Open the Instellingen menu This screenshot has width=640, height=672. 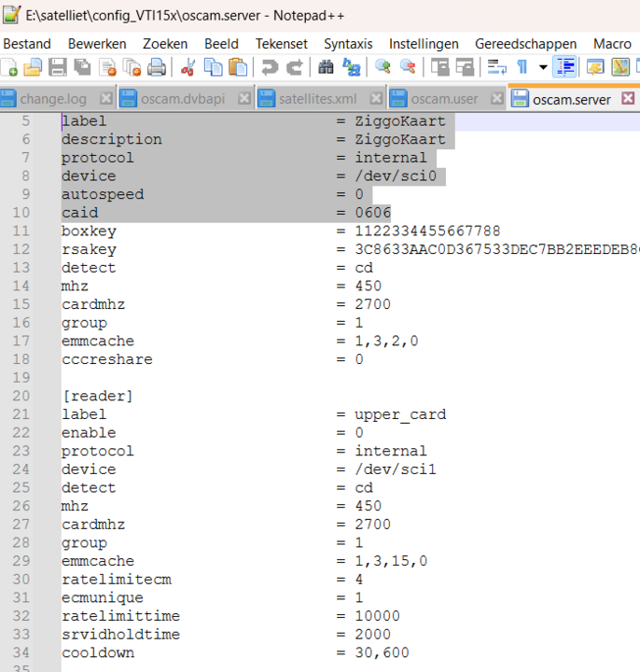tap(424, 44)
